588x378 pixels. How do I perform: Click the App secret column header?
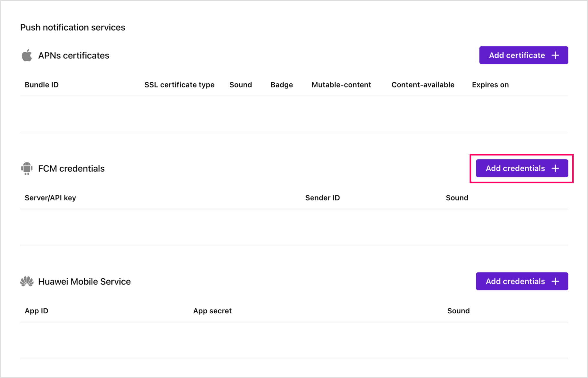pyautogui.click(x=212, y=311)
